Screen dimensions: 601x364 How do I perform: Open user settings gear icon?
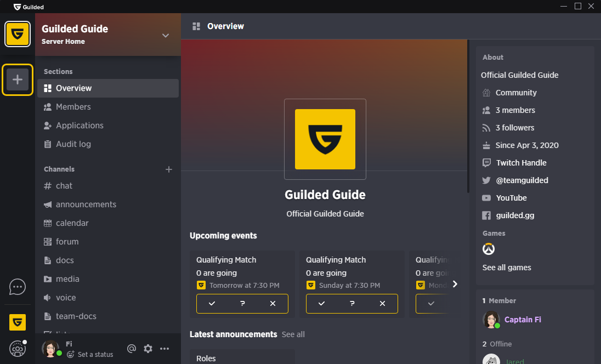(148, 349)
